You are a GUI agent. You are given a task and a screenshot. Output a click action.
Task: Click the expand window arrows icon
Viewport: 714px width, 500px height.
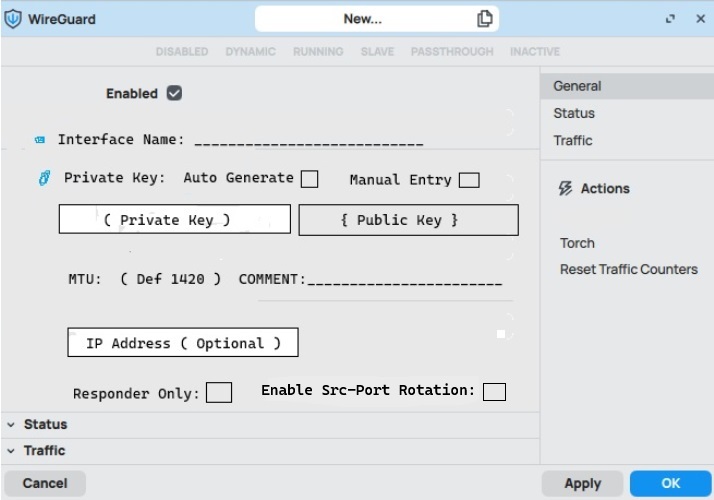[670, 19]
